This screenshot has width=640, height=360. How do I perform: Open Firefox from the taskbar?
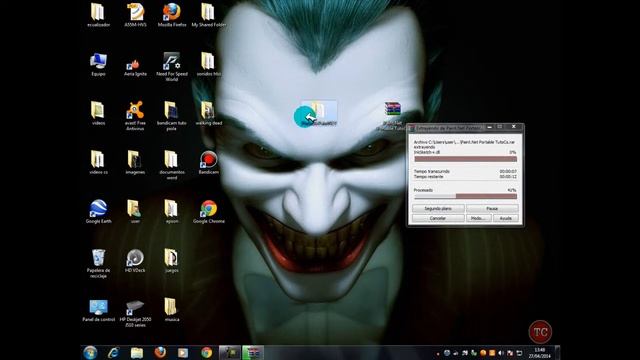click(160, 353)
